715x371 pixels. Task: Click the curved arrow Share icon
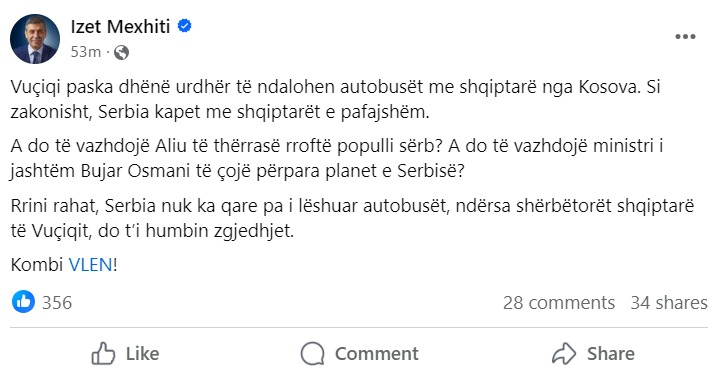(564, 354)
